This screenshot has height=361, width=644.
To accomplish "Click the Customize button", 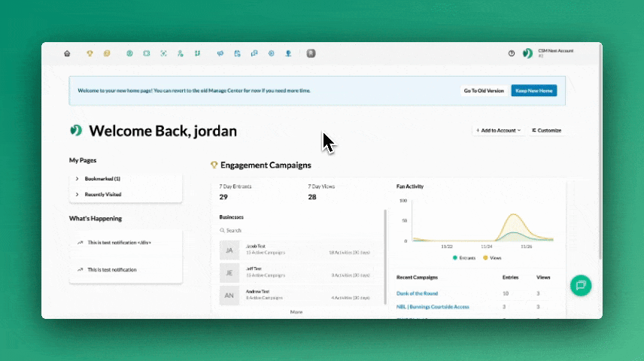I will pos(547,130).
